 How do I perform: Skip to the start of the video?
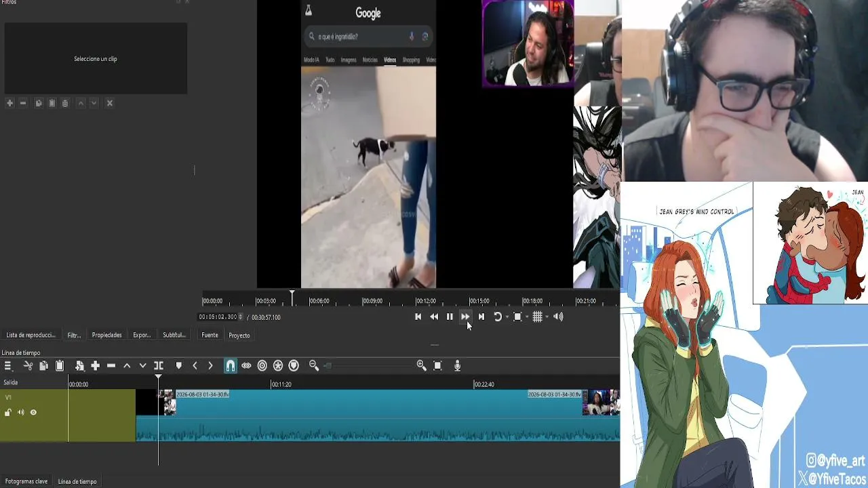pyautogui.click(x=418, y=317)
